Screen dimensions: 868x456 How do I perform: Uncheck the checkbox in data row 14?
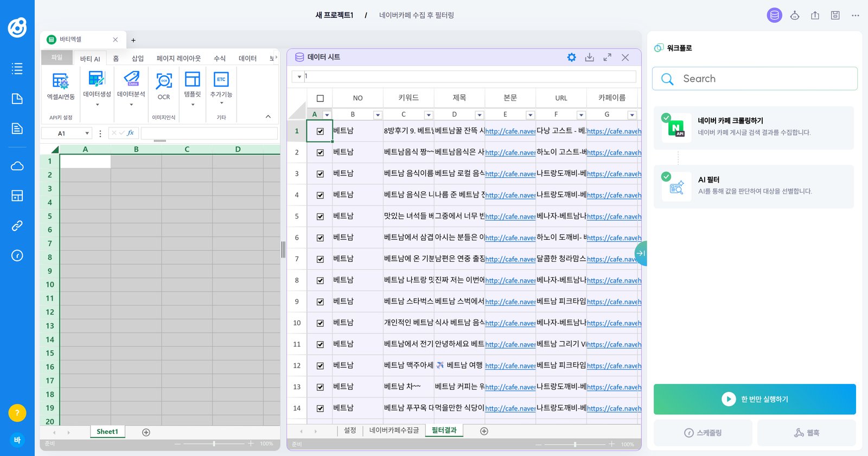[x=320, y=408]
